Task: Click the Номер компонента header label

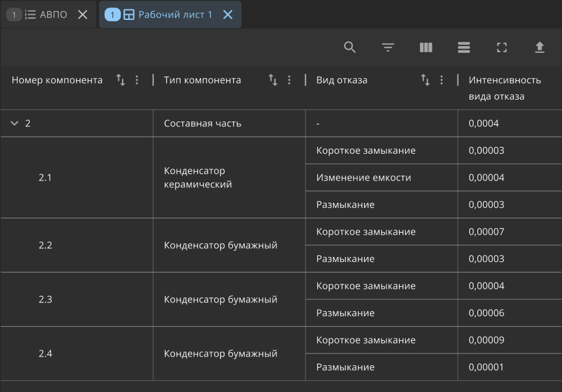Action: (x=57, y=80)
